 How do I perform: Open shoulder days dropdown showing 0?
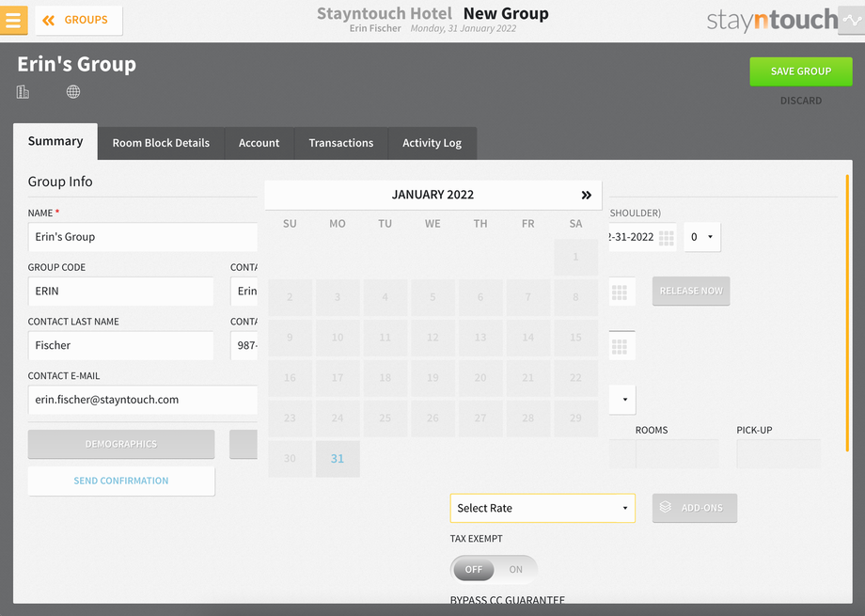coord(701,237)
